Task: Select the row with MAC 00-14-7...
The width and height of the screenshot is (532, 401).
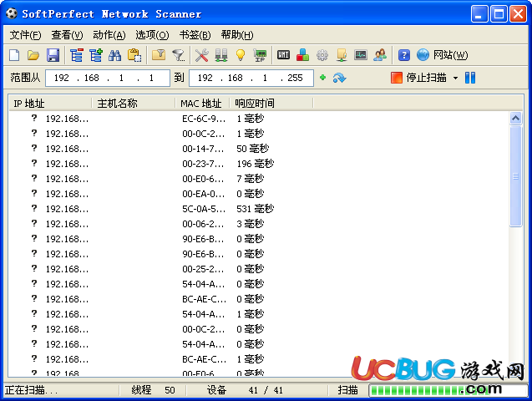Action: [259, 149]
